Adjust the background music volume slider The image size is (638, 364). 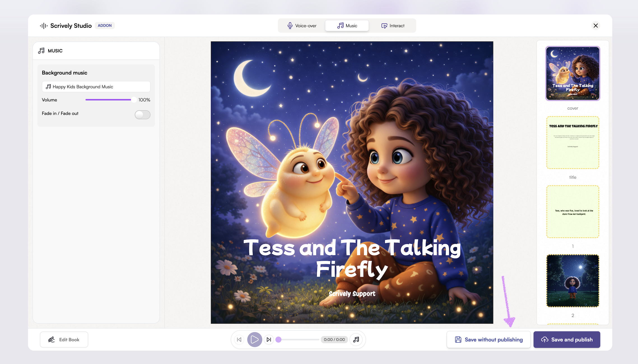[x=133, y=100]
